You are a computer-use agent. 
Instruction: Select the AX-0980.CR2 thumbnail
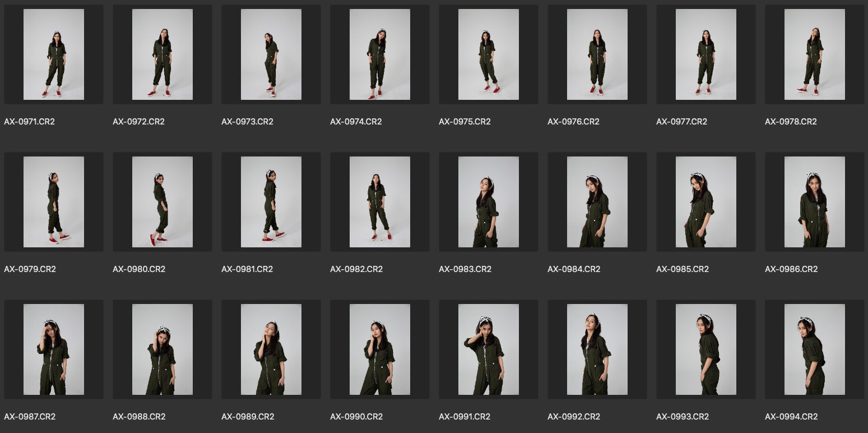[x=163, y=202]
